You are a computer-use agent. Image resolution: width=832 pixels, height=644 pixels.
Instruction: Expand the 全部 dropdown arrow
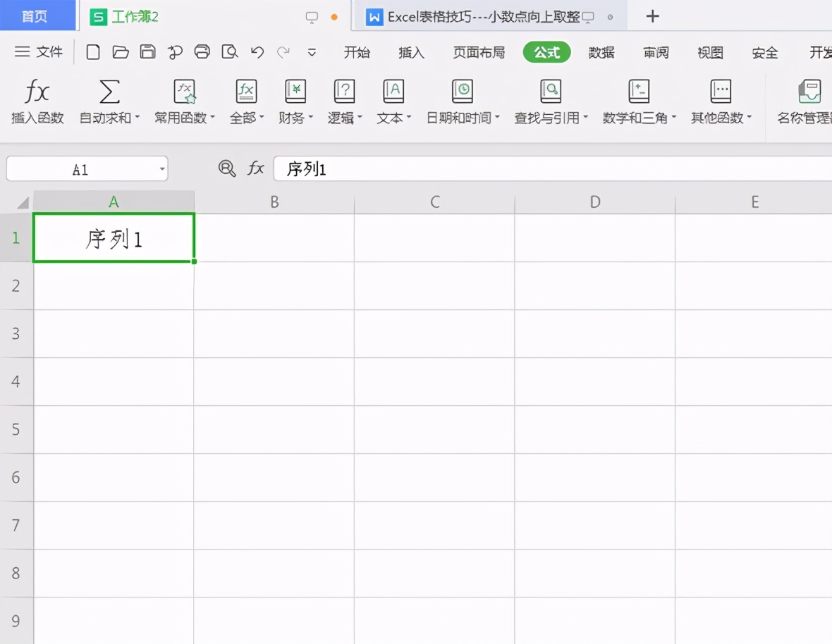[262, 117]
